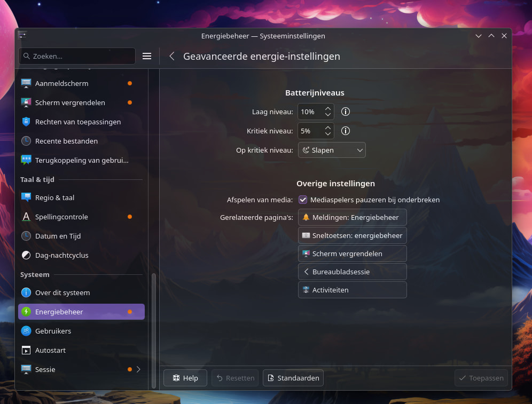Open Over dit systeem in sidebar
Screen dimensions: 532x404
62,292
